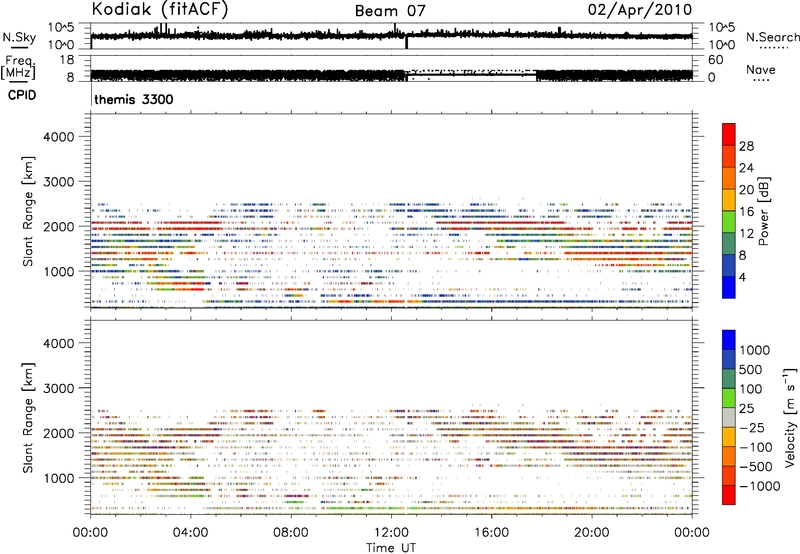This screenshot has width=800, height=554.
Task: Click the light green Power colorbar segment
Action: [729, 222]
